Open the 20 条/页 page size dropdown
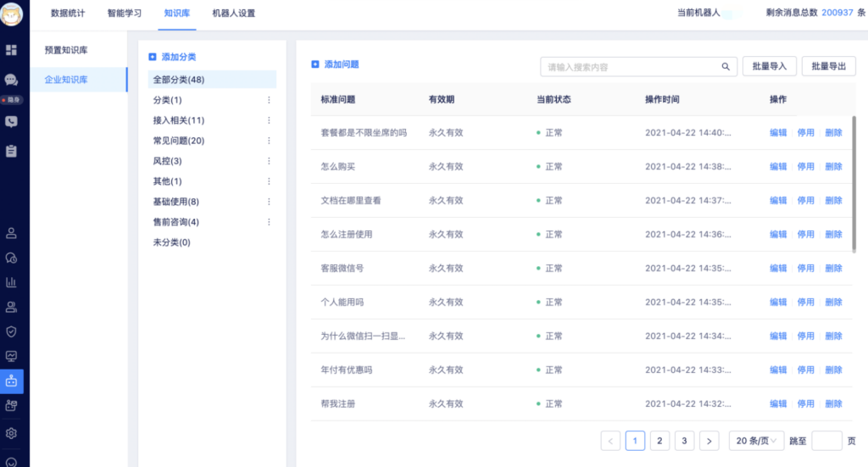The height and width of the screenshot is (467, 868). point(756,441)
